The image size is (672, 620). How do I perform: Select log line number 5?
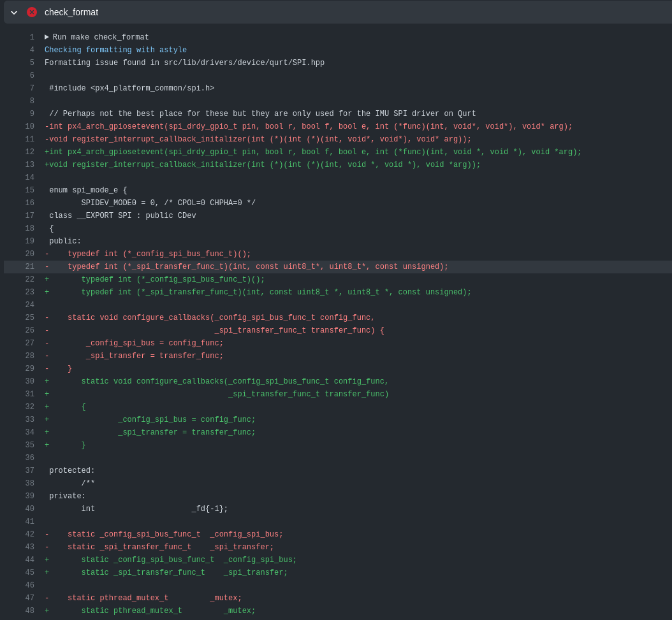pyautogui.click(x=32, y=62)
